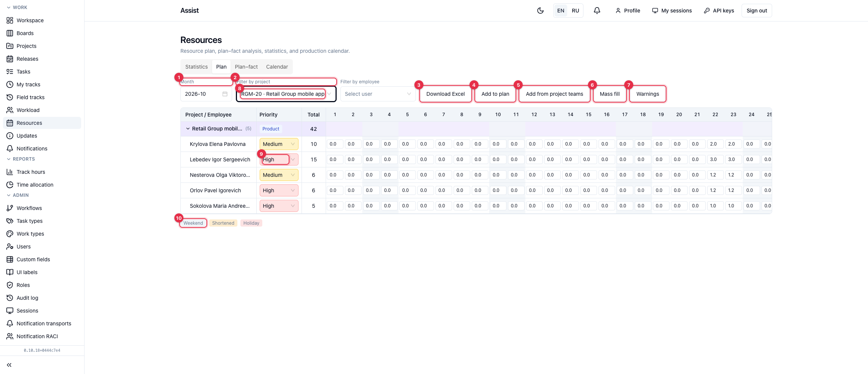Click the Sign out button
Screen dimensions: 868x374
757,11
